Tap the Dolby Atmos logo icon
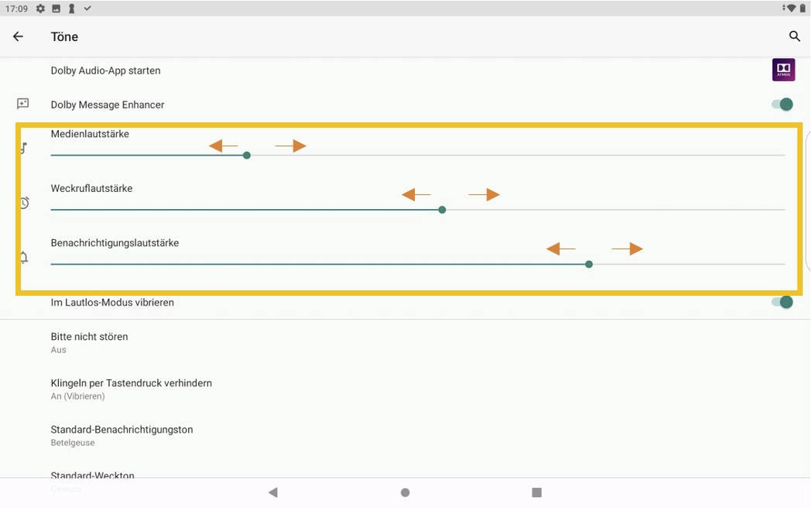This screenshot has width=812, height=511. coord(783,70)
